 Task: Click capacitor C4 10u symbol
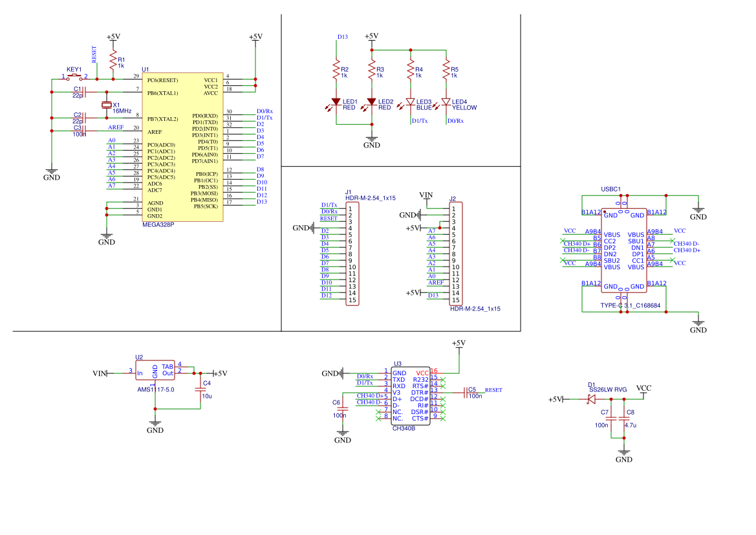[x=200, y=389]
